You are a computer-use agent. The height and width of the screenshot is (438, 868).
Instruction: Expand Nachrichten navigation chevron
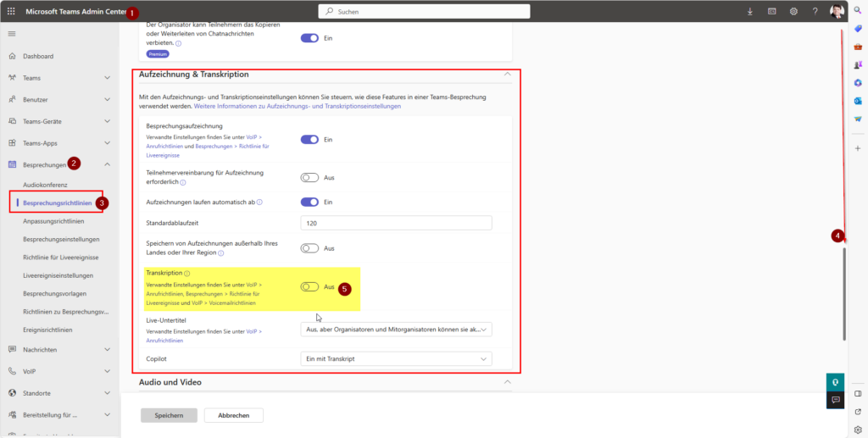pos(108,350)
